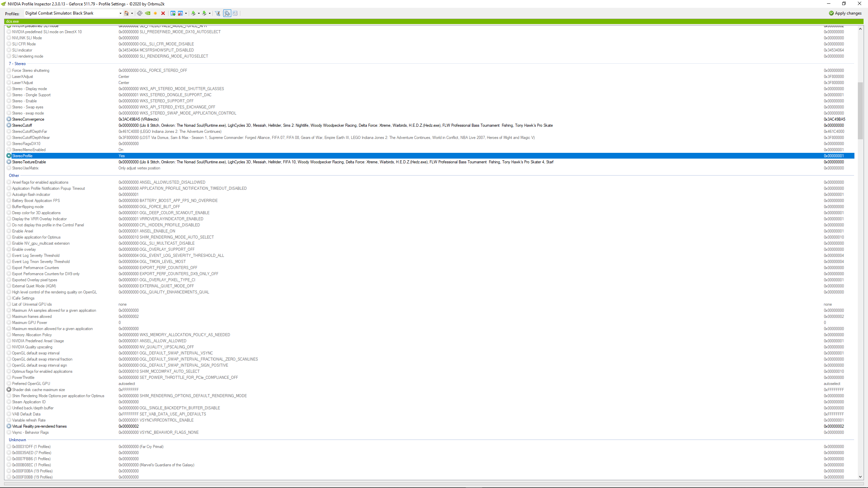
Task: Click the green gear icon beside StereoProfile
Action: tap(9, 156)
